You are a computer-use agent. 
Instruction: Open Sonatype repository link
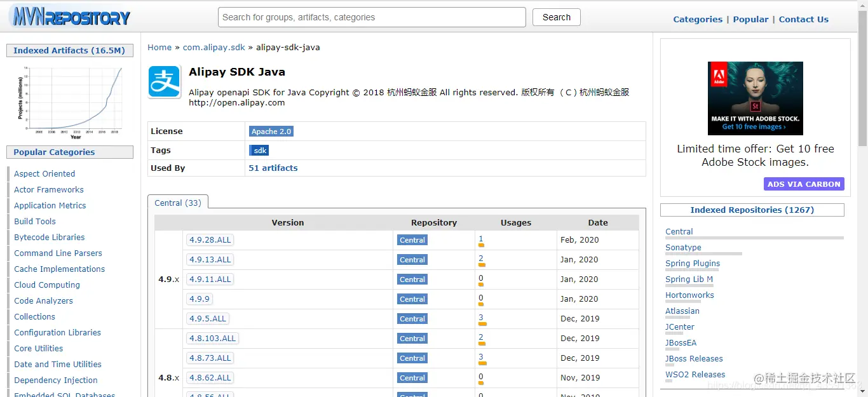pyautogui.click(x=684, y=247)
